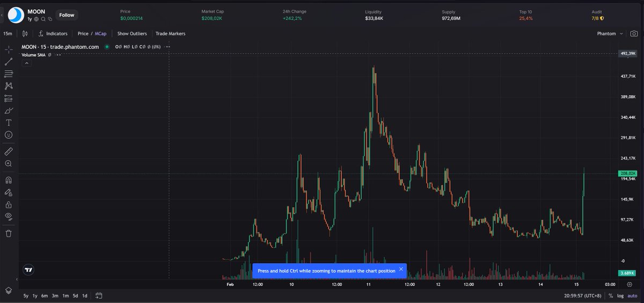Select the text annotation tool
This screenshot has width=644, height=303.
[9, 123]
